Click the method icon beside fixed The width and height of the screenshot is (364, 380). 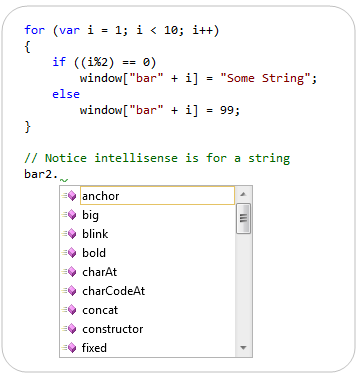(x=70, y=348)
